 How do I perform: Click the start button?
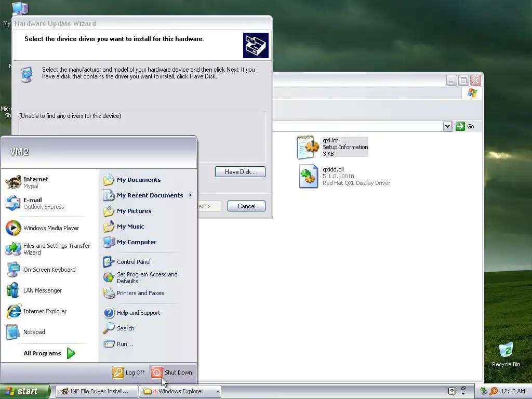coord(24,391)
